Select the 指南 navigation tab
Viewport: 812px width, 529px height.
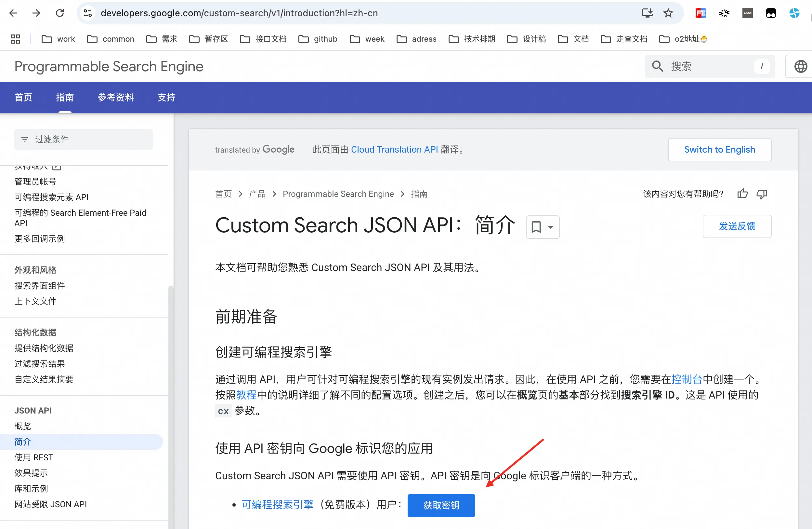point(65,97)
